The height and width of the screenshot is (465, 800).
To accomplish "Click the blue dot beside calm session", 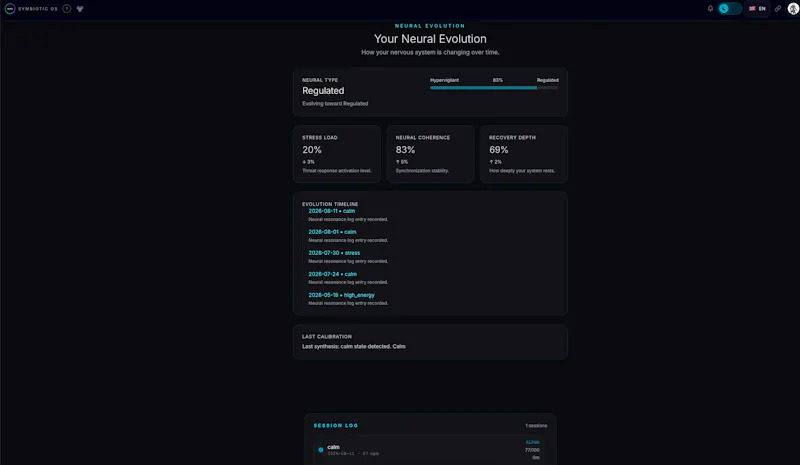I will pyautogui.click(x=321, y=450).
